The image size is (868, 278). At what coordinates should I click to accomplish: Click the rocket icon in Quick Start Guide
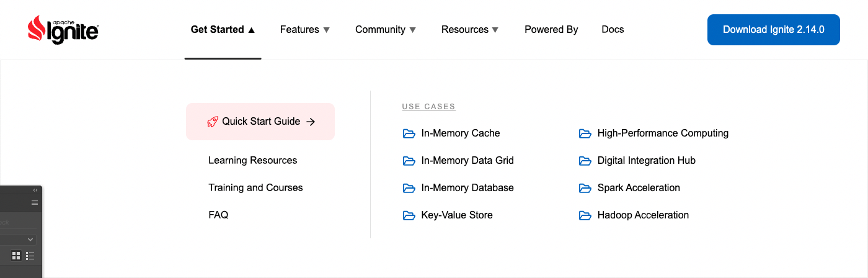(213, 122)
